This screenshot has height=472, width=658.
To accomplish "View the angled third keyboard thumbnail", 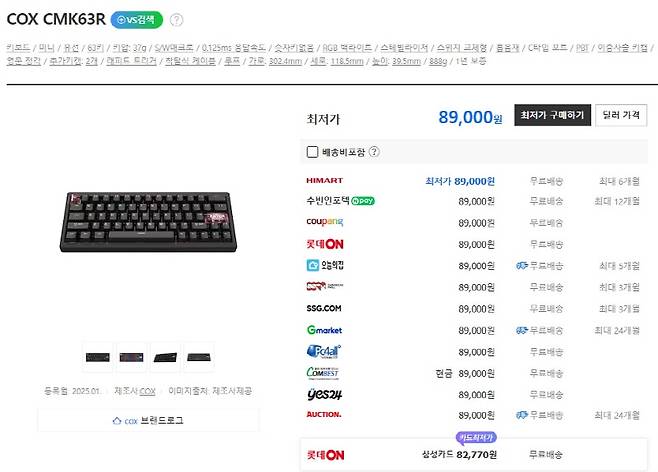I will click(x=165, y=357).
